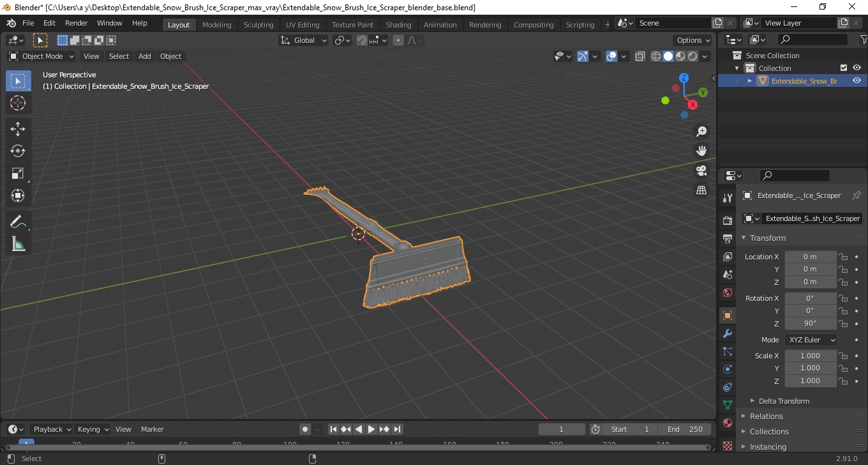This screenshot has height=465, width=868.
Task: Open Global transform orientation dropdown
Action: pos(303,40)
